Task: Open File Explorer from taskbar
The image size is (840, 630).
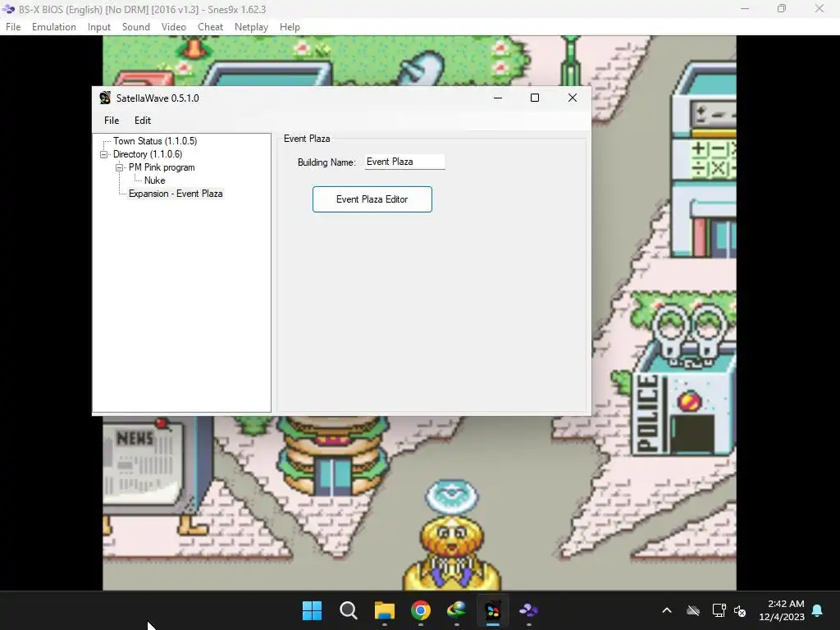Action: click(x=384, y=610)
